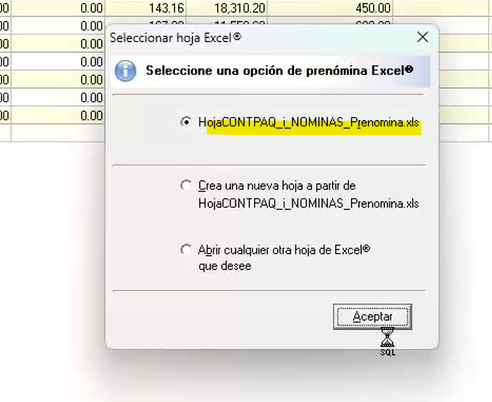This screenshot has height=402, width=492.
Task: Select the cell containing 18,310.20
Action: pyautogui.click(x=227, y=8)
